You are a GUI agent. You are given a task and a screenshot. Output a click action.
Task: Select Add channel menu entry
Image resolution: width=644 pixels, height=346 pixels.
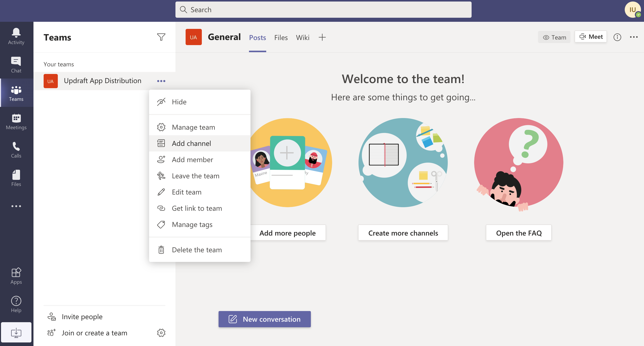pos(200,143)
